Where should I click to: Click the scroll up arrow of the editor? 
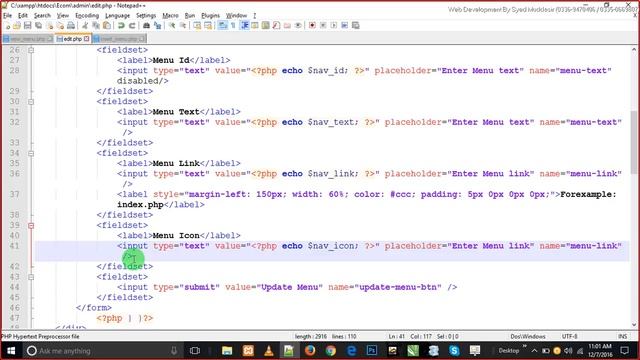[x=634, y=50]
